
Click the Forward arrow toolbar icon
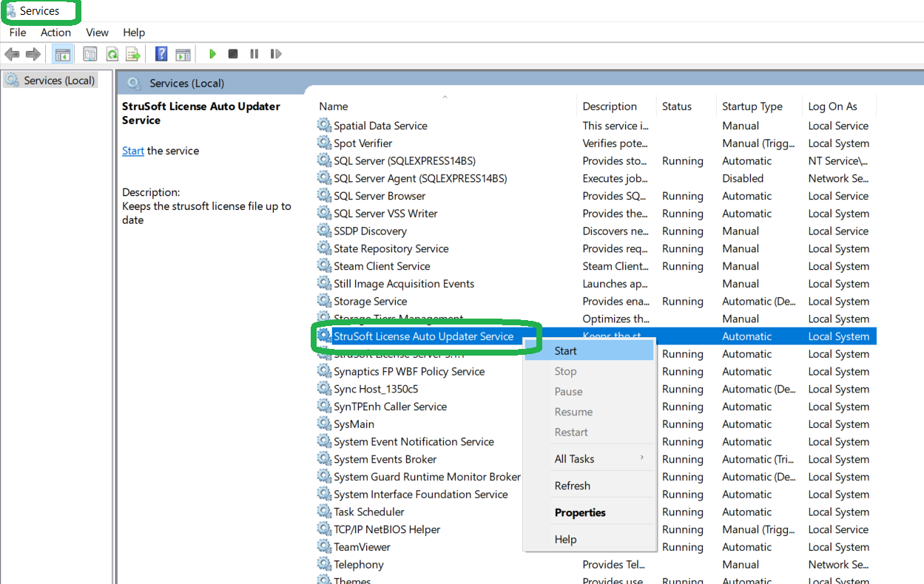click(x=33, y=54)
